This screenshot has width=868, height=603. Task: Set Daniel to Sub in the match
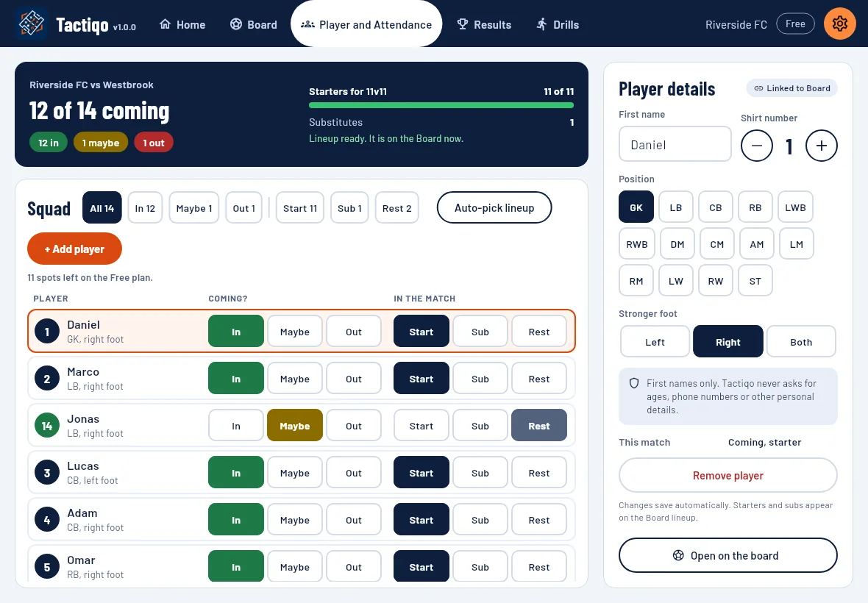pyautogui.click(x=480, y=332)
